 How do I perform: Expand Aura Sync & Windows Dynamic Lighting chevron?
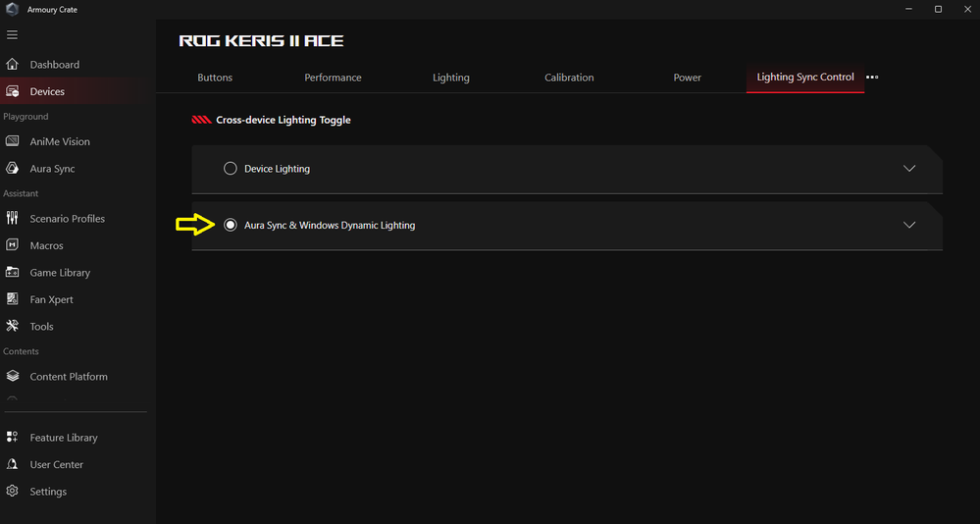click(909, 225)
